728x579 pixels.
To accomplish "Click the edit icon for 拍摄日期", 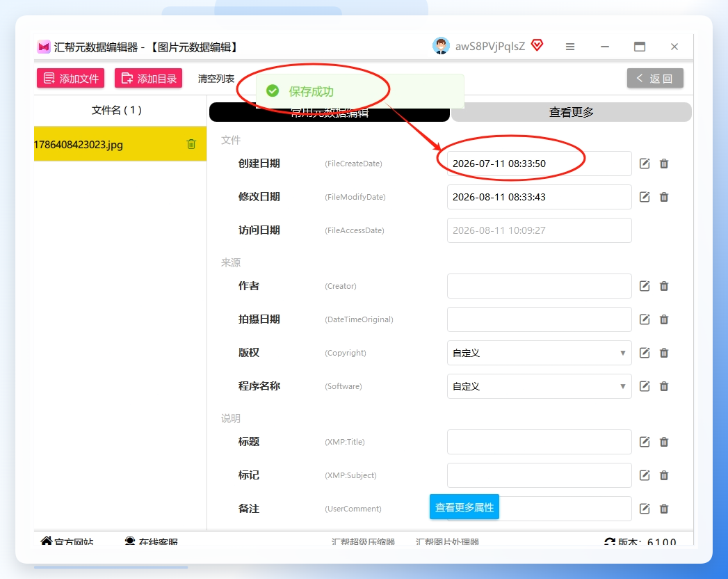I will (x=645, y=319).
